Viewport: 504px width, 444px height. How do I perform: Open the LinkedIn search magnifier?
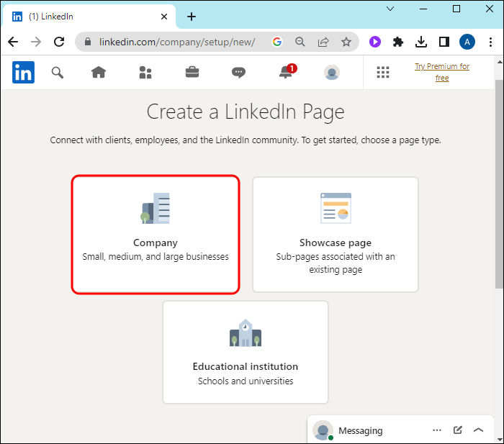click(x=57, y=73)
